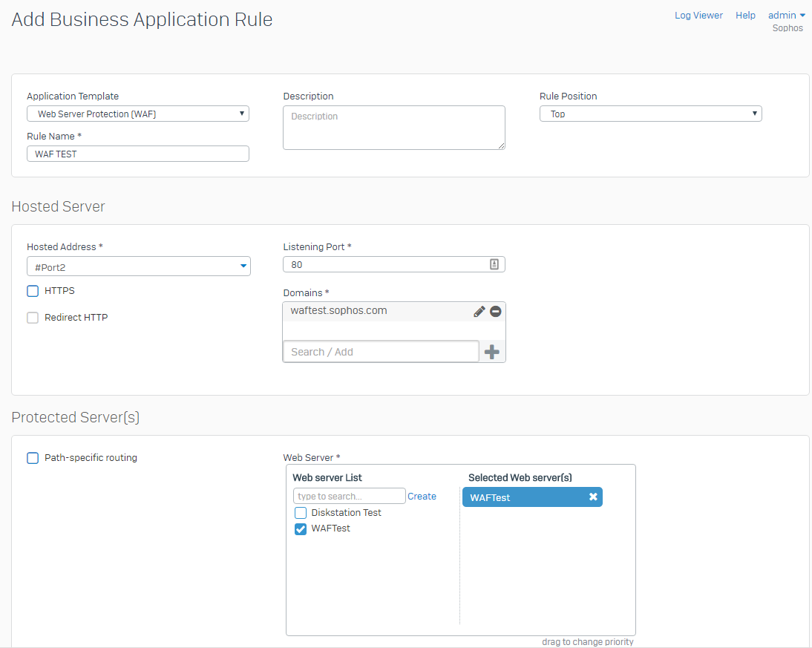Enable the HTTPS checkbox

(x=33, y=291)
